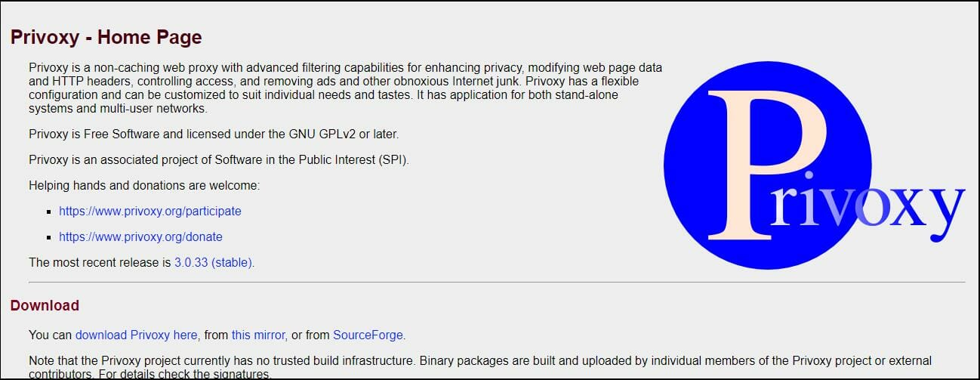Open the "this mirror" download link
The width and height of the screenshot is (980, 380).
click(x=258, y=335)
